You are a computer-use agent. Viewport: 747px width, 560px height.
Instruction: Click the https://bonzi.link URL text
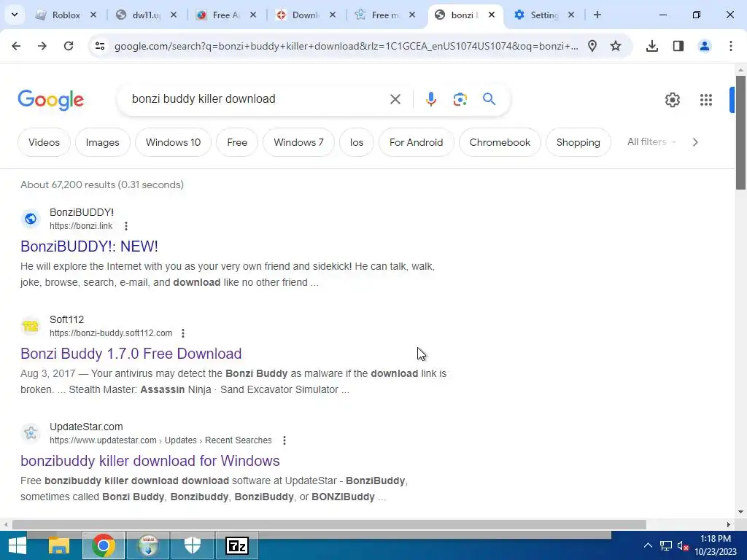point(81,226)
